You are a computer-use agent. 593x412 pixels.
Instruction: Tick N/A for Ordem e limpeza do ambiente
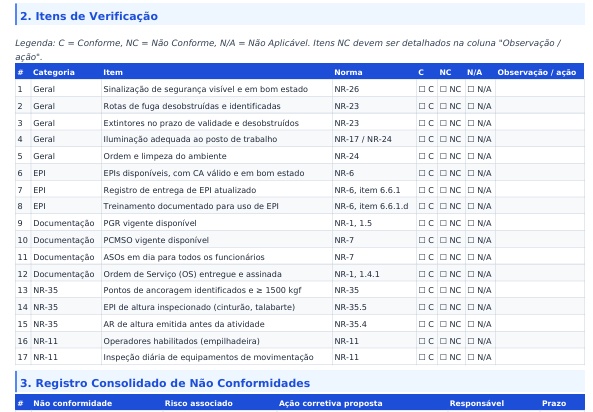[471, 156]
